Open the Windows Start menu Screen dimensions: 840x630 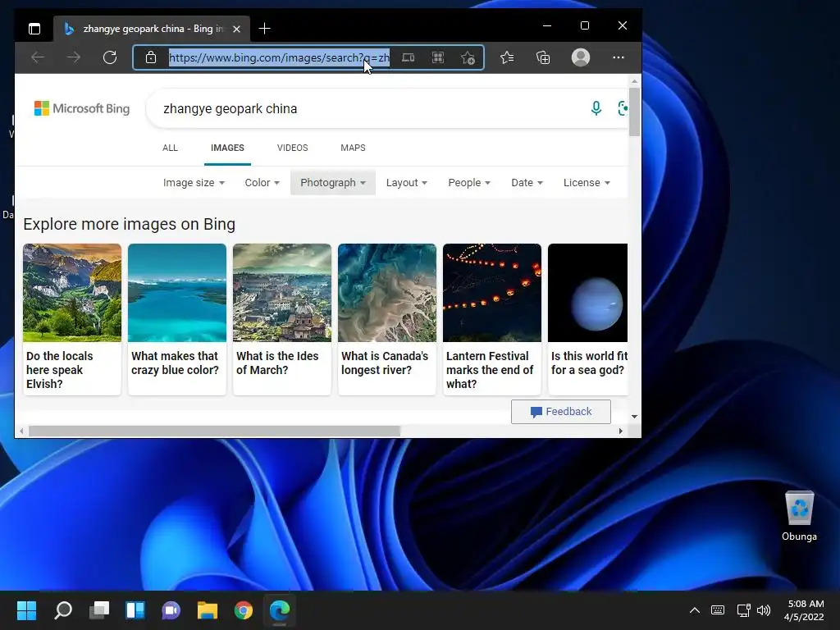coord(27,610)
